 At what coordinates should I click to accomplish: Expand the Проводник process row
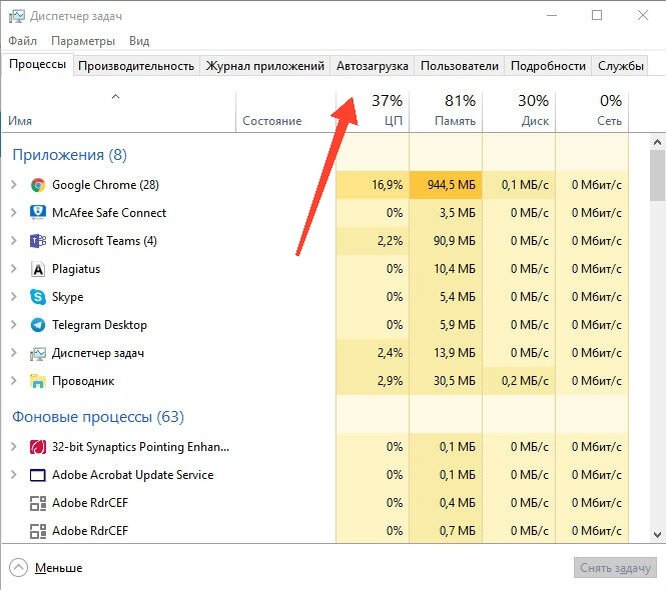14,381
